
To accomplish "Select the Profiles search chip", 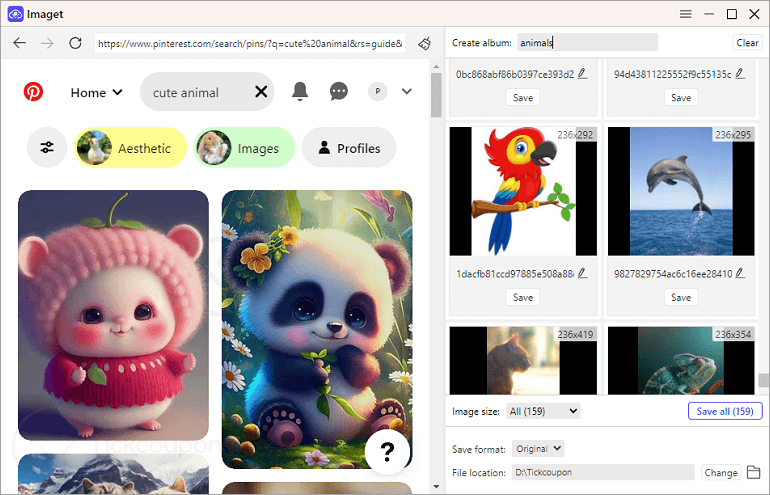I will click(x=349, y=147).
